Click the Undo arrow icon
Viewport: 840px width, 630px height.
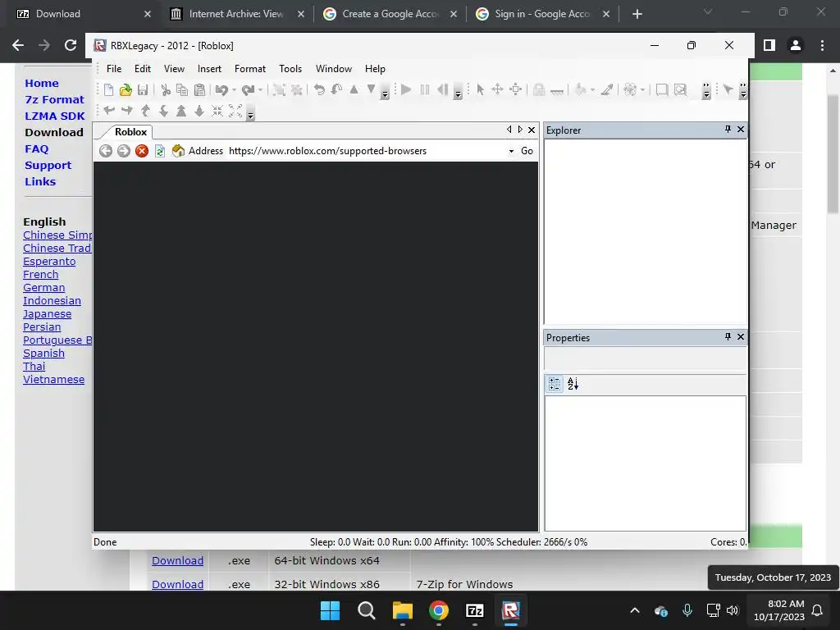click(x=221, y=90)
